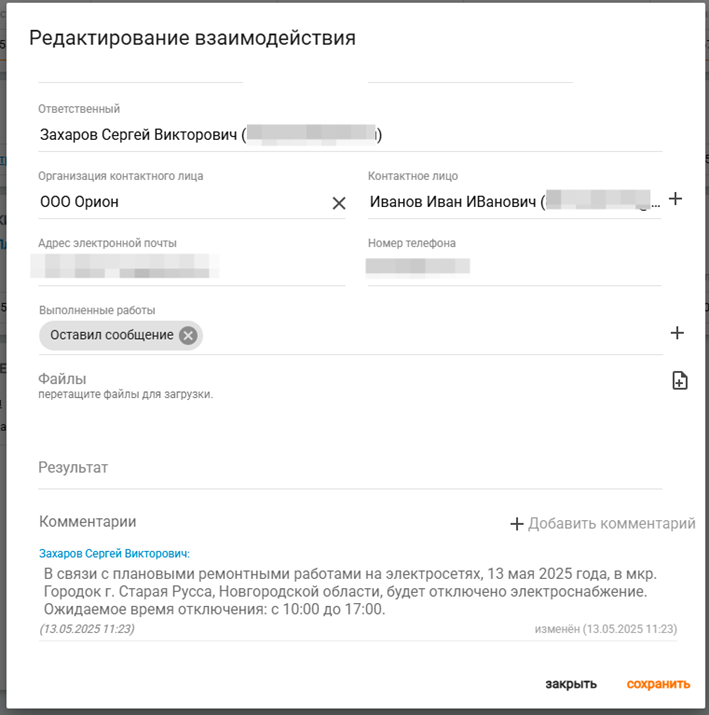Open comment author Захаров Сергей Викторович link
The width and height of the screenshot is (709, 715).
pos(114,554)
